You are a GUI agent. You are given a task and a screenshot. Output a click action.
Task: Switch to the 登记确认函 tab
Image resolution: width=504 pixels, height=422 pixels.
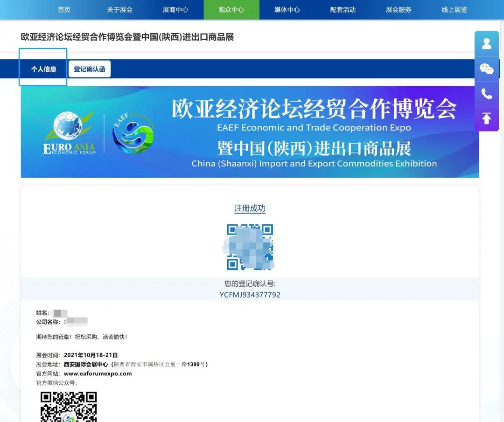coord(89,69)
